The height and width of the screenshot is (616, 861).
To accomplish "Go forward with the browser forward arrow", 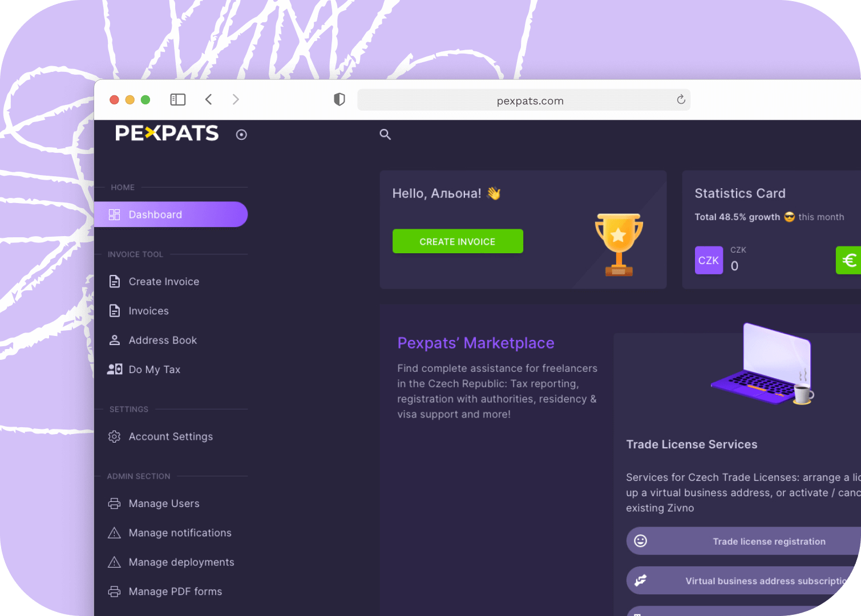I will pyautogui.click(x=236, y=100).
